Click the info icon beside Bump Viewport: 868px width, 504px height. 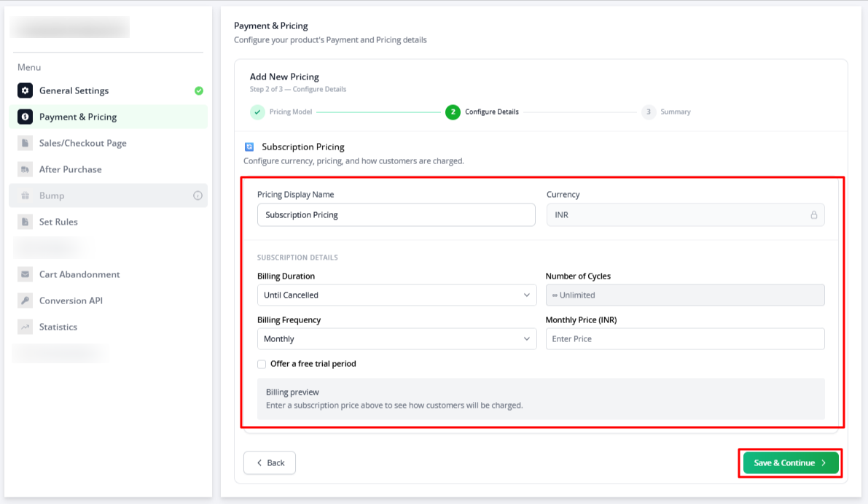tap(198, 195)
